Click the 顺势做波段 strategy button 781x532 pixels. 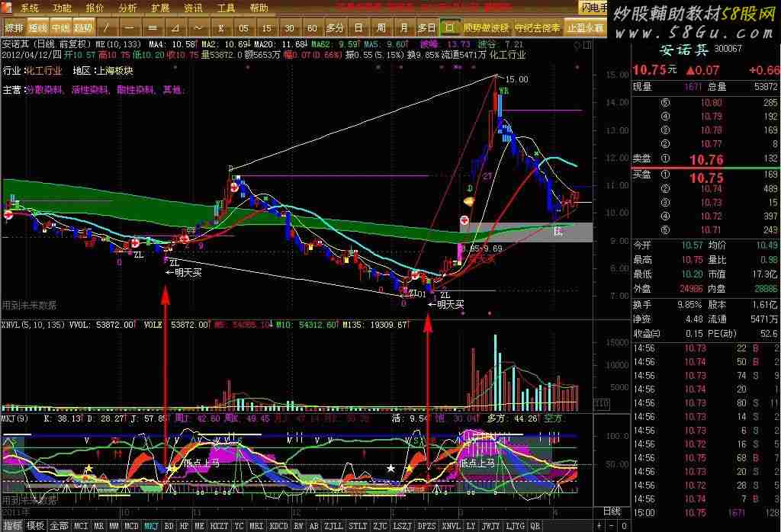486,28
